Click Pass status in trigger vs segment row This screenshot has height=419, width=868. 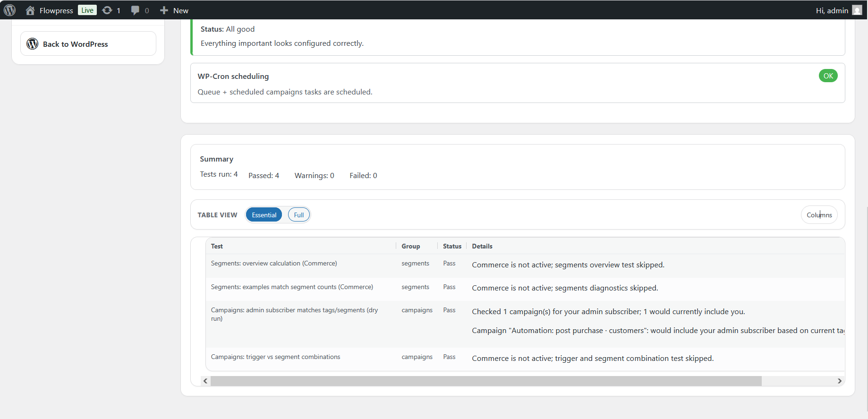449,357
